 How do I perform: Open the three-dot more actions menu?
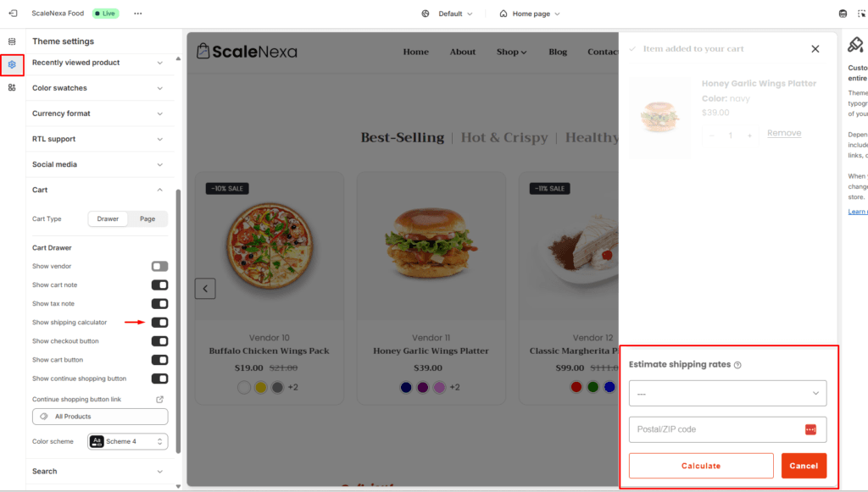138,14
